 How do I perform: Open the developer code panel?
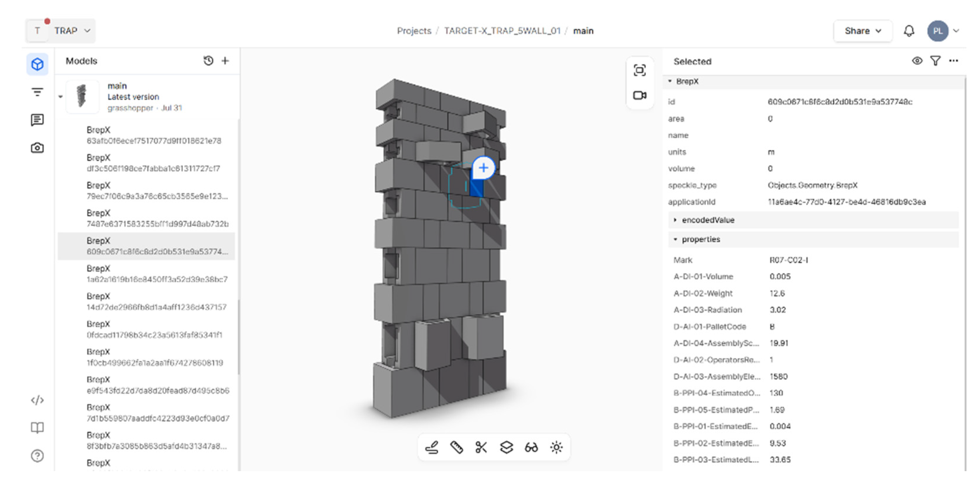[x=37, y=400]
